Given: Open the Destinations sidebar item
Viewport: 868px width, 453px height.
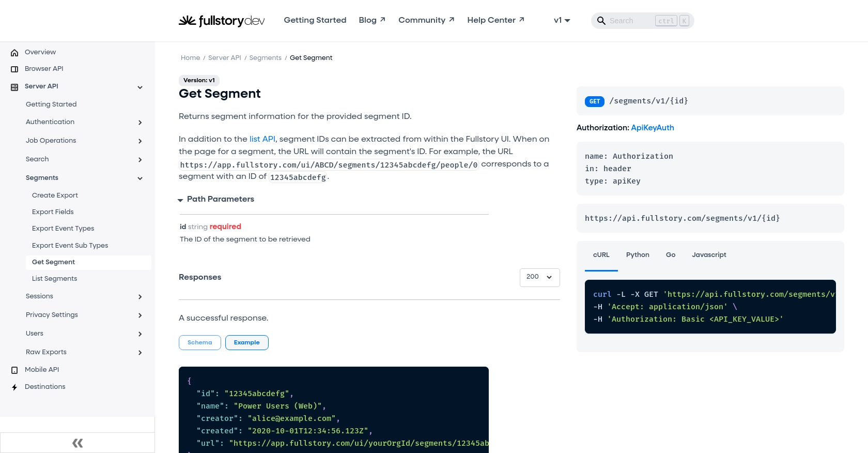Looking at the screenshot, I should click(45, 387).
